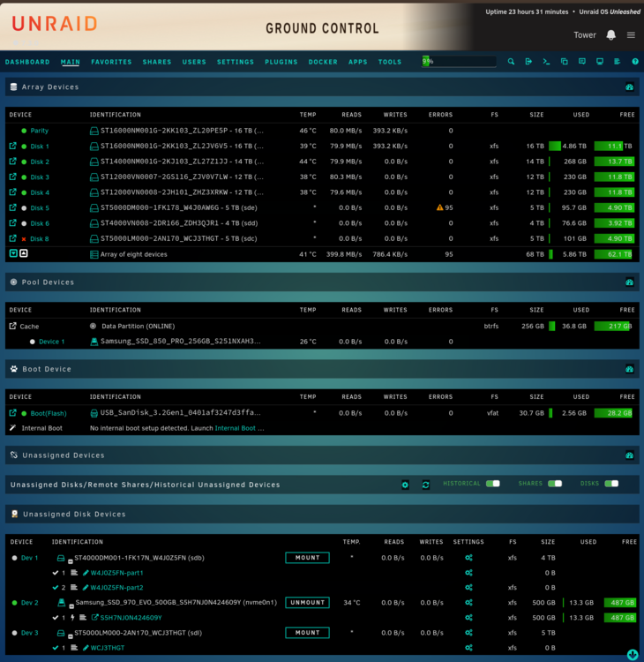This screenshot has height=662, width=644.
Task: Click the help question mark icon
Action: (635, 62)
